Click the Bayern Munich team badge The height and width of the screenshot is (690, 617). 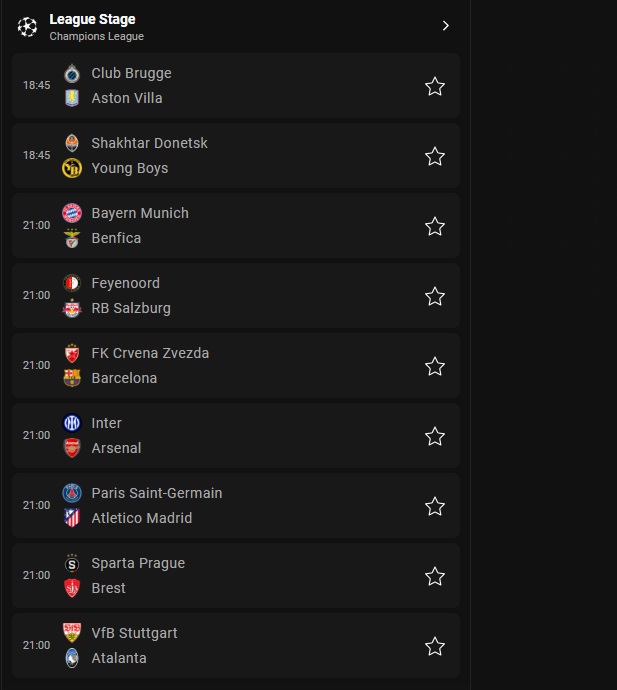point(72,213)
